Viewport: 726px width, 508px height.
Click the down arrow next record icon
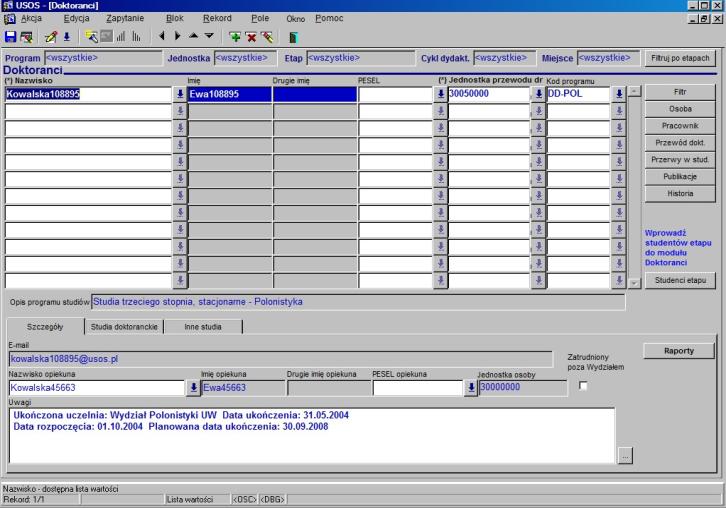point(209,36)
